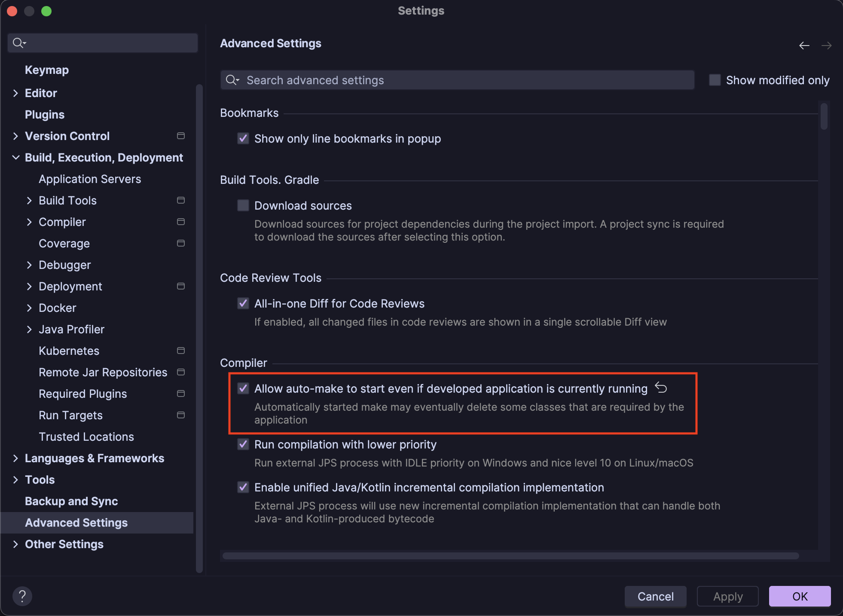843x616 pixels.
Task: Click the project-level icon beside Version Control
Action: [181, 136]
